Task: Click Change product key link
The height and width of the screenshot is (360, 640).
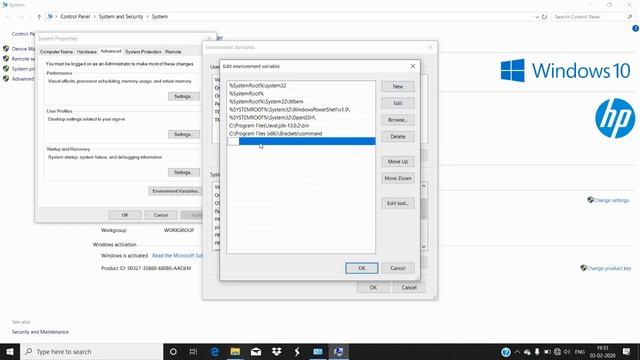Action: coord(609,268)
